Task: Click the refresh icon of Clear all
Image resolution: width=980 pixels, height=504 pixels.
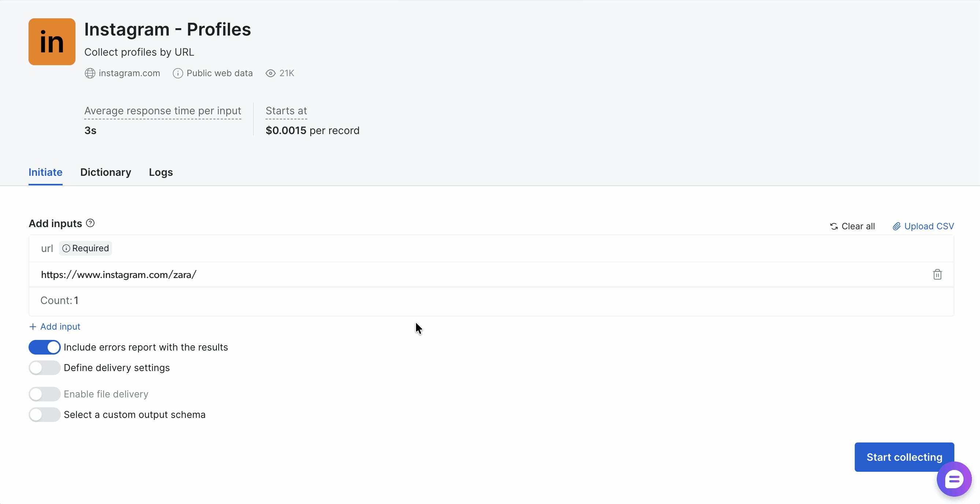Action: 834,226
